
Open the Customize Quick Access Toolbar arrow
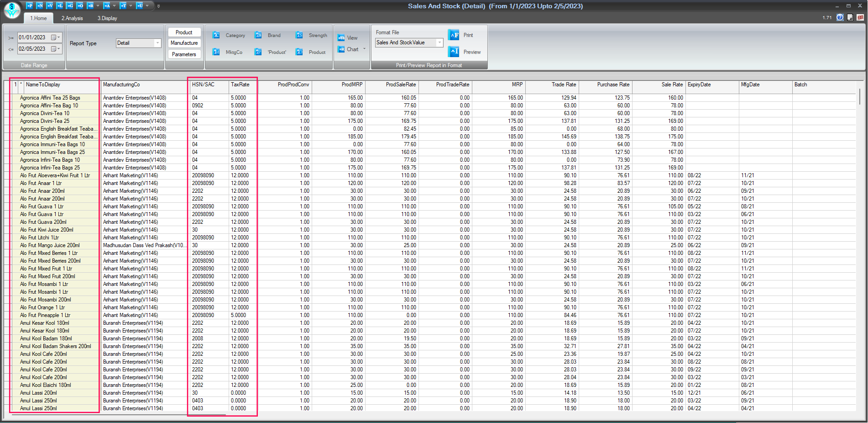158,6
